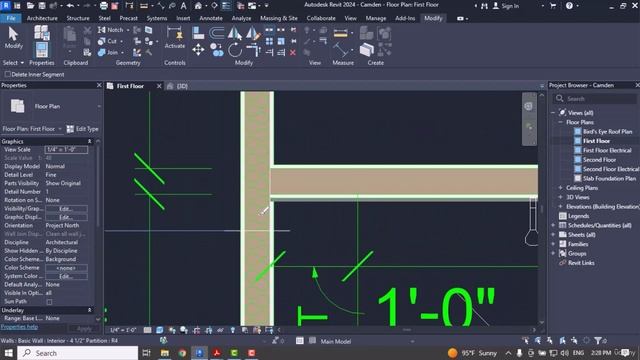This screenshot has width=640, height=360.
Task: Open the Massing & Site ribbon tab
Action: coord(279,18)
